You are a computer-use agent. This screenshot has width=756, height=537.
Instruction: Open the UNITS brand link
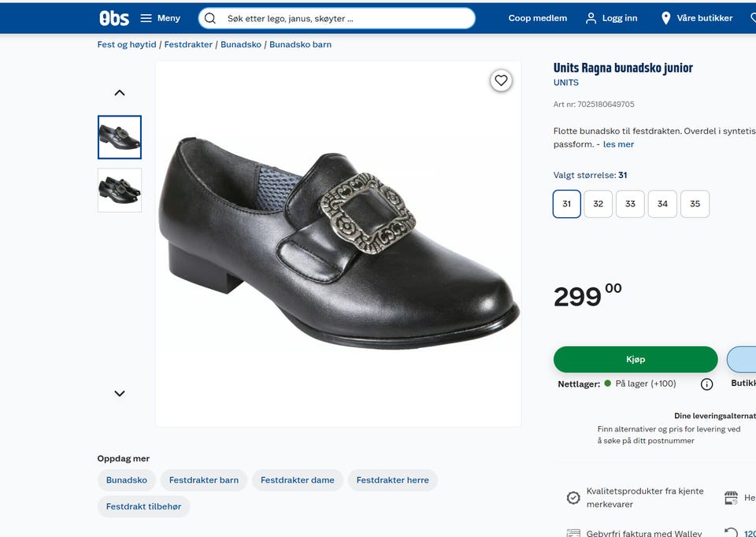566,83
